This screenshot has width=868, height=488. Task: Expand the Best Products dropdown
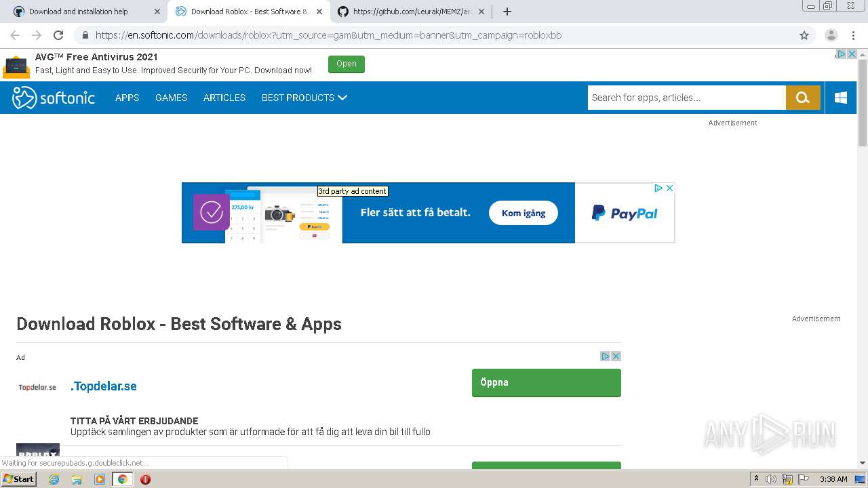click(x=304, y=98)
